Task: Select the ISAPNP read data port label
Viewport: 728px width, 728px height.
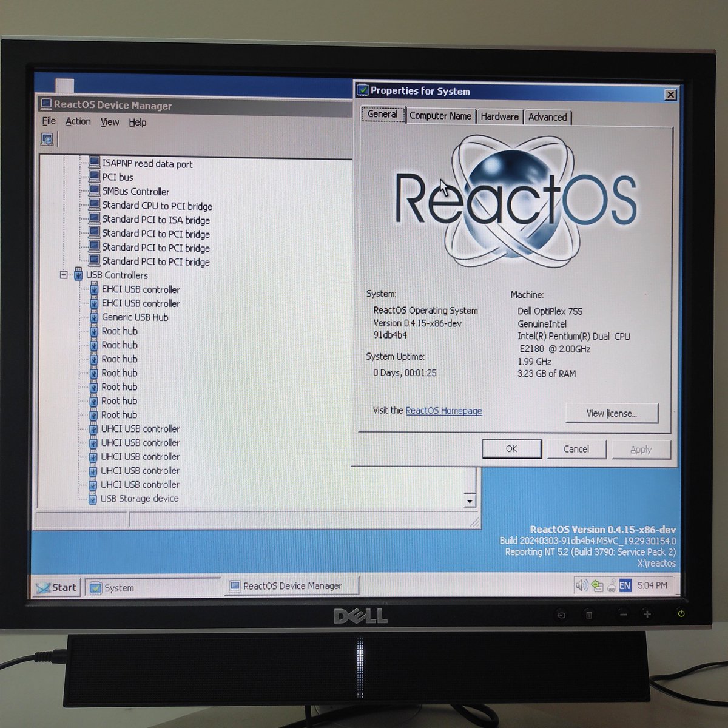Action: (147, 163)
